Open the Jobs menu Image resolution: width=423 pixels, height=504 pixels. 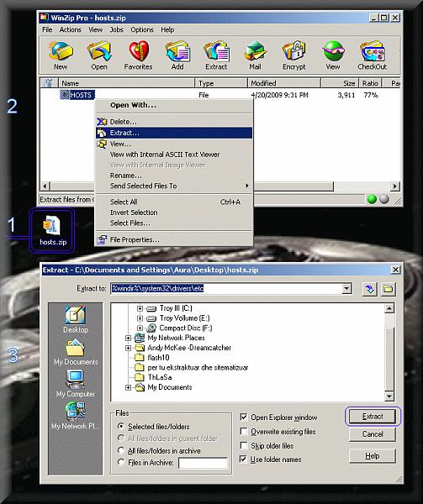116,29
